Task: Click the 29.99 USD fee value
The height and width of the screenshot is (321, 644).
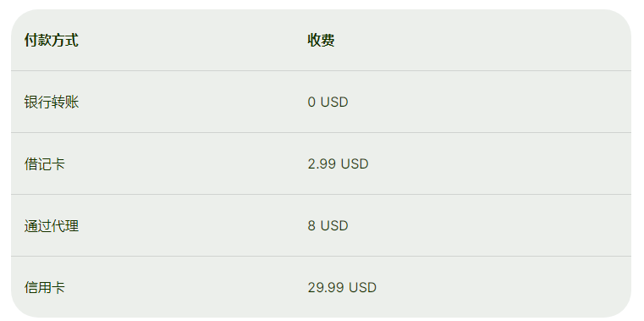Action: point(342,287)
